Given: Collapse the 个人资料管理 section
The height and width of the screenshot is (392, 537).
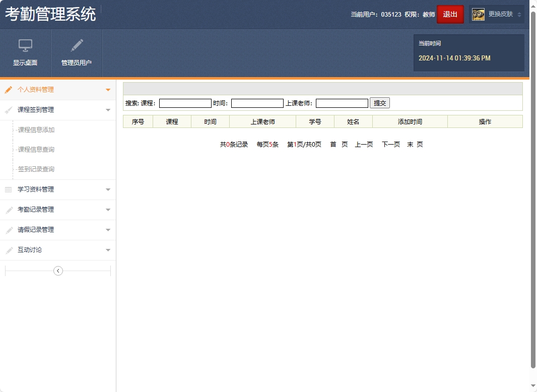Looking at the screenshot, I should pos(108,90).
